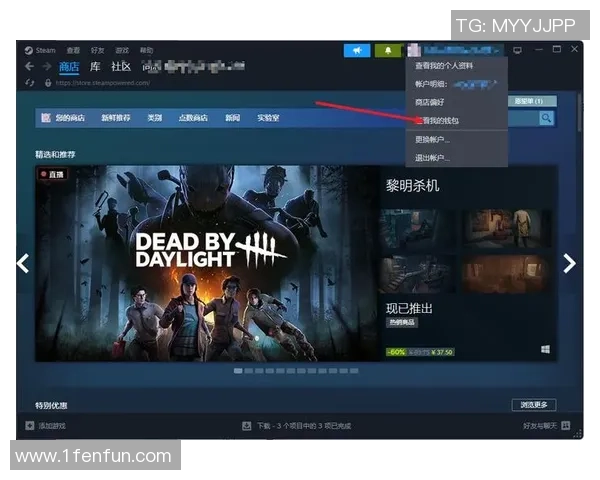
Task: Show the previous featured game with the left chevron
Action: 23,263
